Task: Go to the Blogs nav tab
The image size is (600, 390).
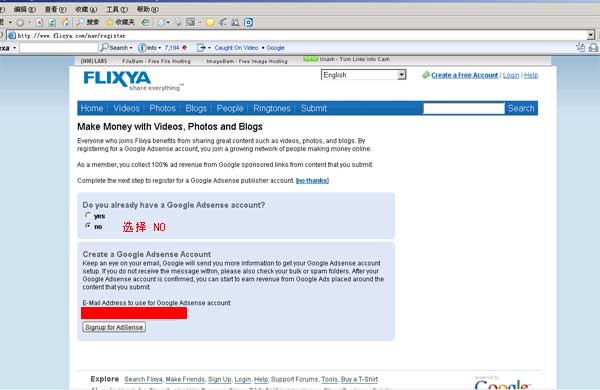Action: coord(196,108)
